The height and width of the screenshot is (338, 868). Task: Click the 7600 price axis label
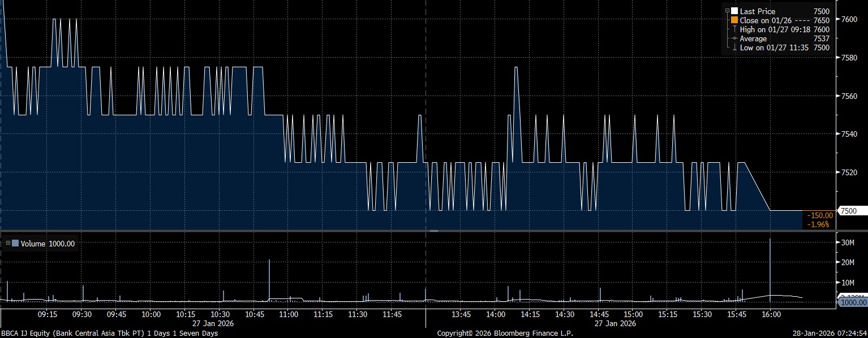[849, 19]
